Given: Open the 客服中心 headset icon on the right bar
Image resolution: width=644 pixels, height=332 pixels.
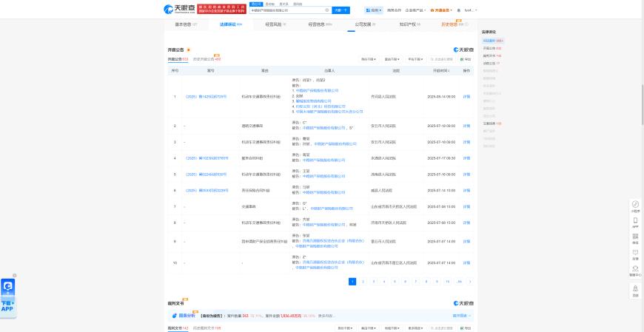Looking at the screenshot, I should pos(635,271).
